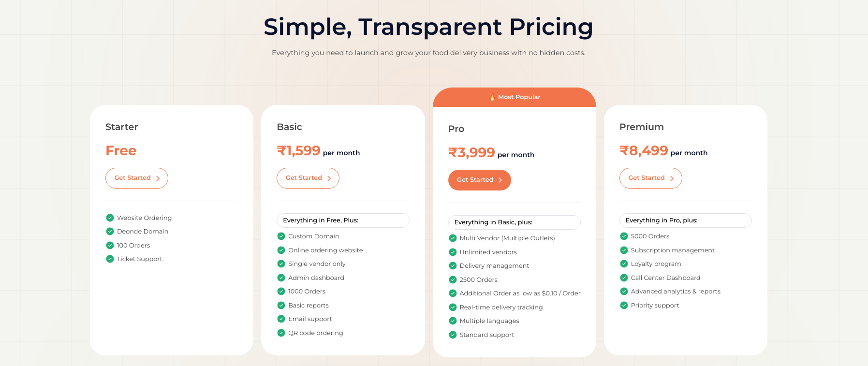868x366 pixels.
Task: Click the Basic plan Get Started button
Action: (x=308, y=178)
